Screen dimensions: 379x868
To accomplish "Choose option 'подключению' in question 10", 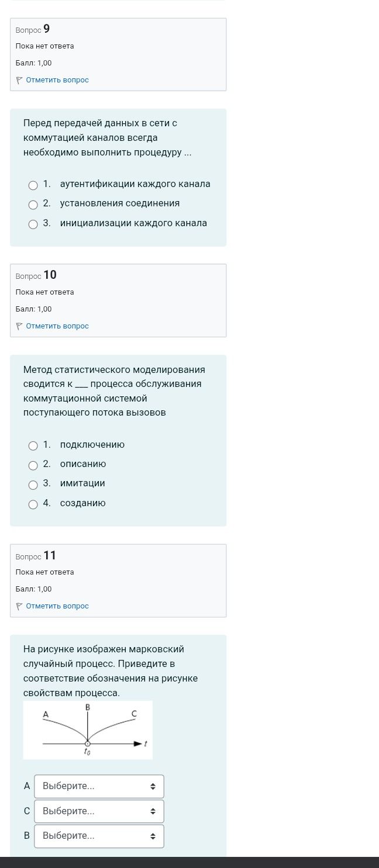I will (x=33, y=445).
